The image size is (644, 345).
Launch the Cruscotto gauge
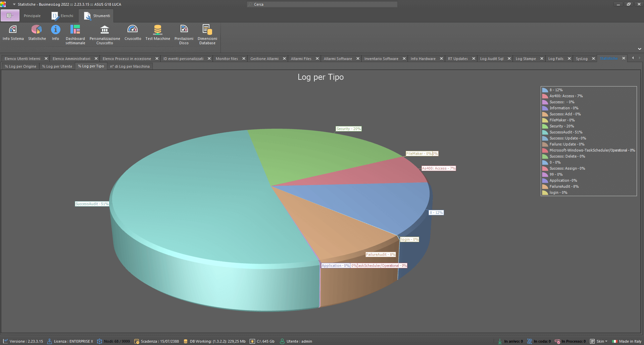(x=133, y=33)
